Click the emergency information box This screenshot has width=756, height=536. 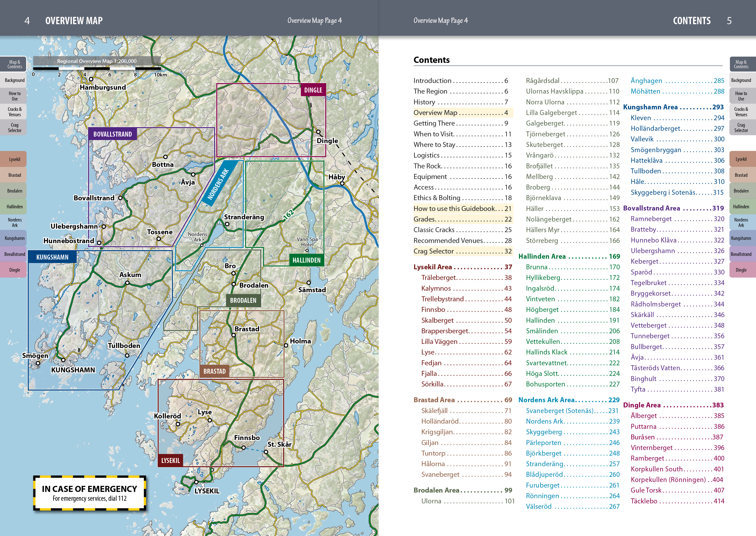click(90, 493)
